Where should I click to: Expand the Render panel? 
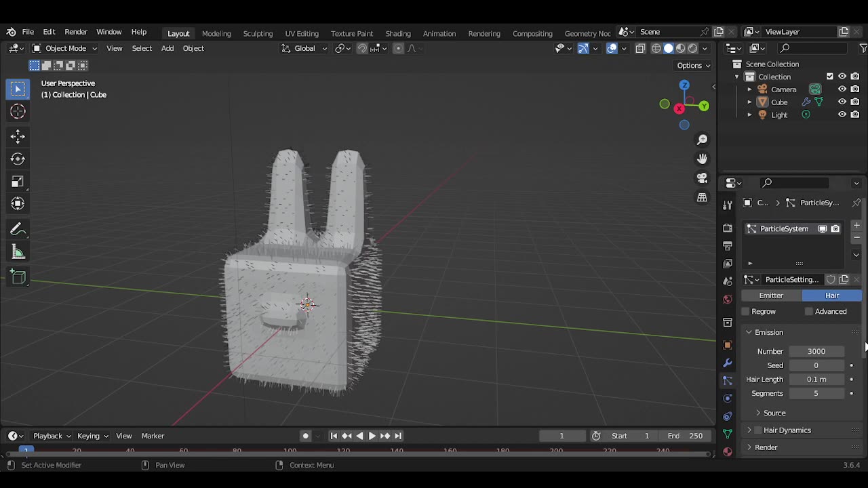pyautogui.click(x=766, y=447)
